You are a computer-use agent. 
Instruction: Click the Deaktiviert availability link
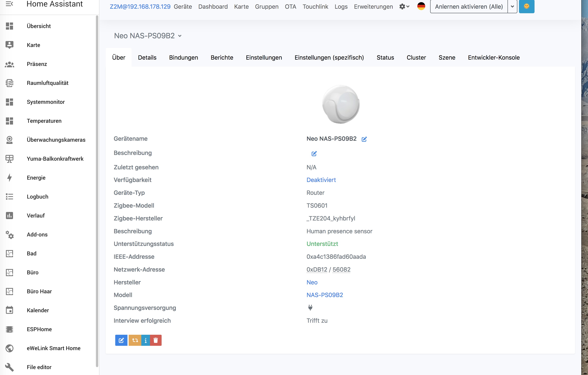coord(321,180)
